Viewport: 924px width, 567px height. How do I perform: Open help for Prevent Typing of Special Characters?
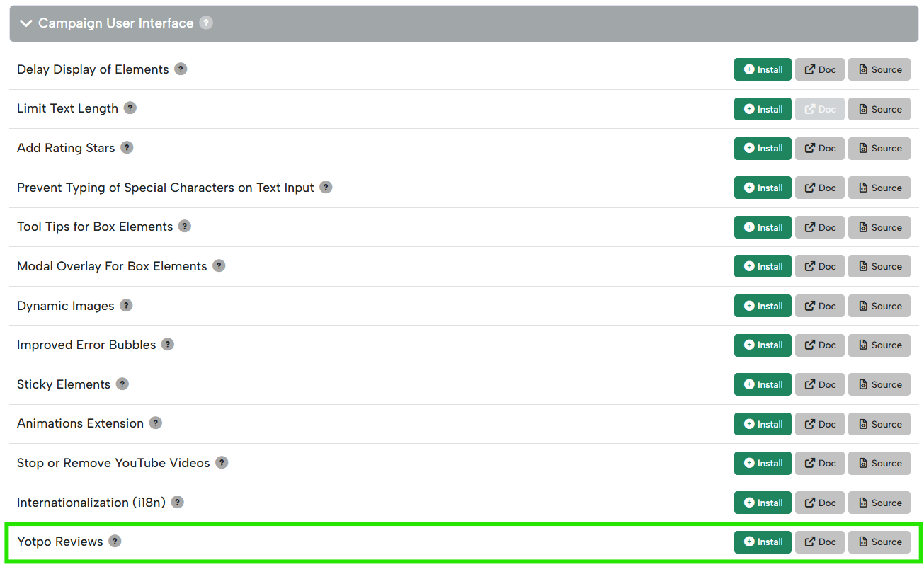pyautogui.click(x=326, y=187)
